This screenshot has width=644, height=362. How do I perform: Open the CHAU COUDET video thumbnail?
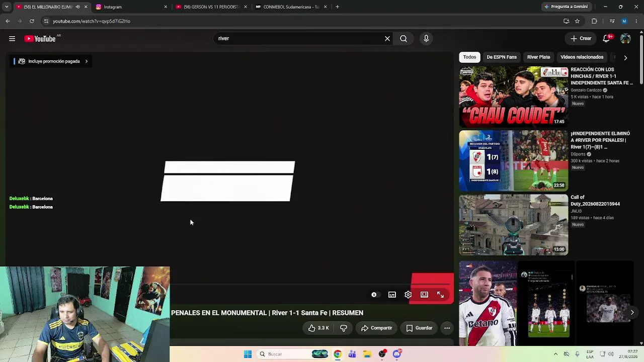[x=513, y=97]
